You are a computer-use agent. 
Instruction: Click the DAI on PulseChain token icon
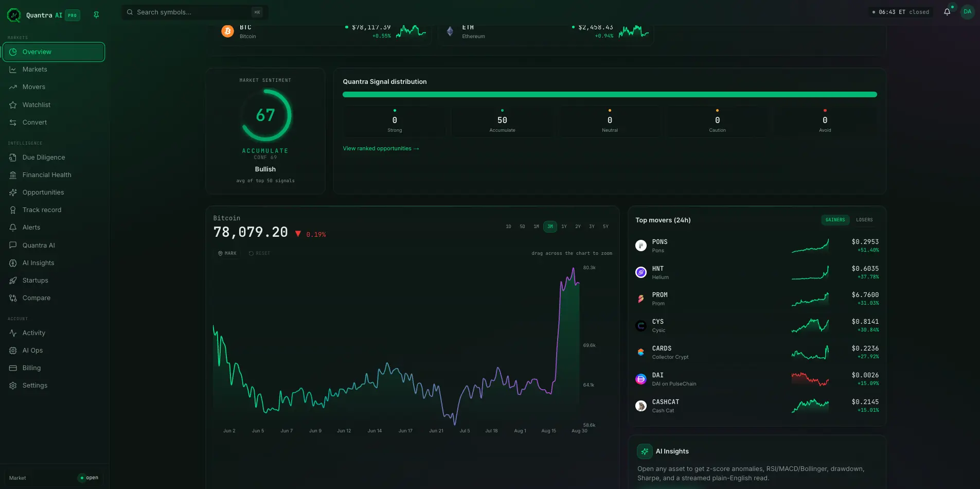tap(641, 379)
